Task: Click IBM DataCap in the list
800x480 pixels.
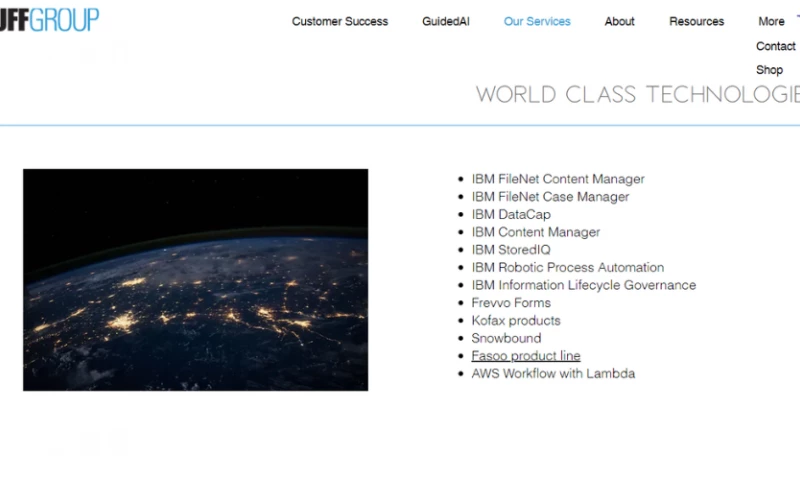Action: click(510, 214)
